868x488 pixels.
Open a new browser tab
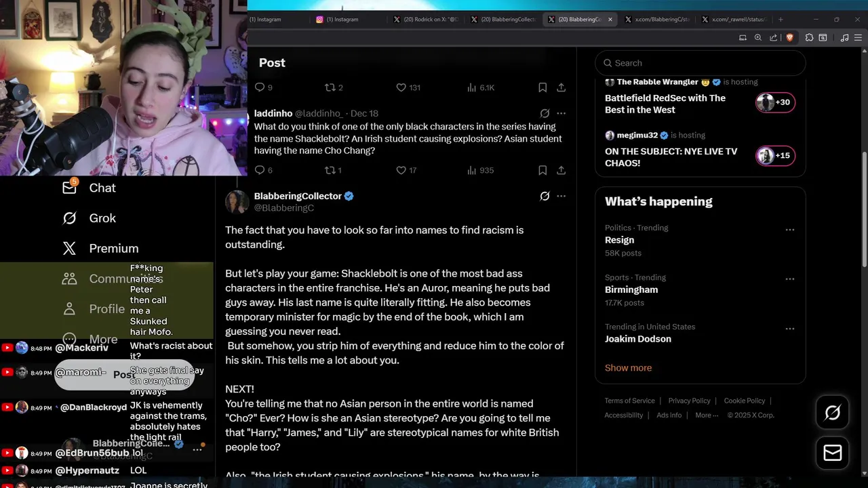(x=781, y=20)
